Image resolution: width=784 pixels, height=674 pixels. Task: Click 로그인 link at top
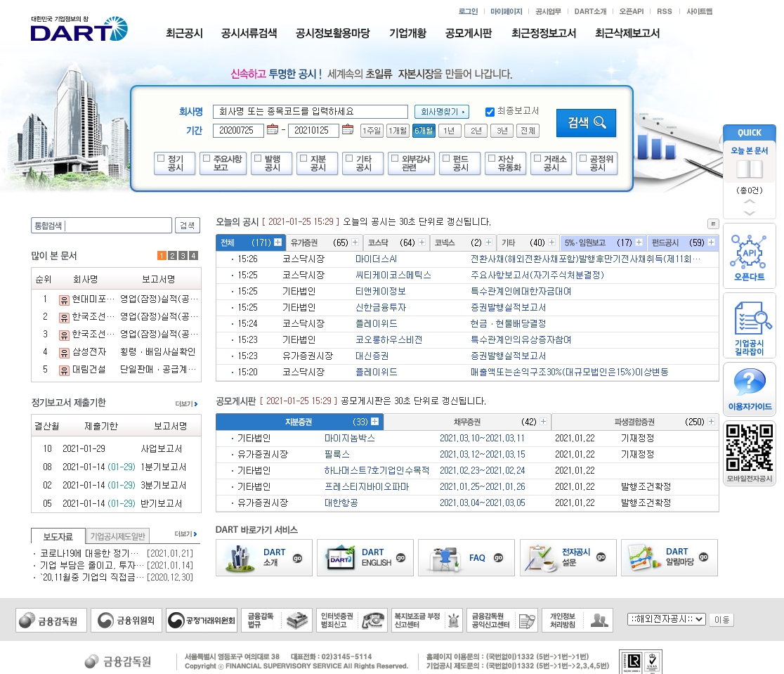pyautogui.click(x=468, y=11)
